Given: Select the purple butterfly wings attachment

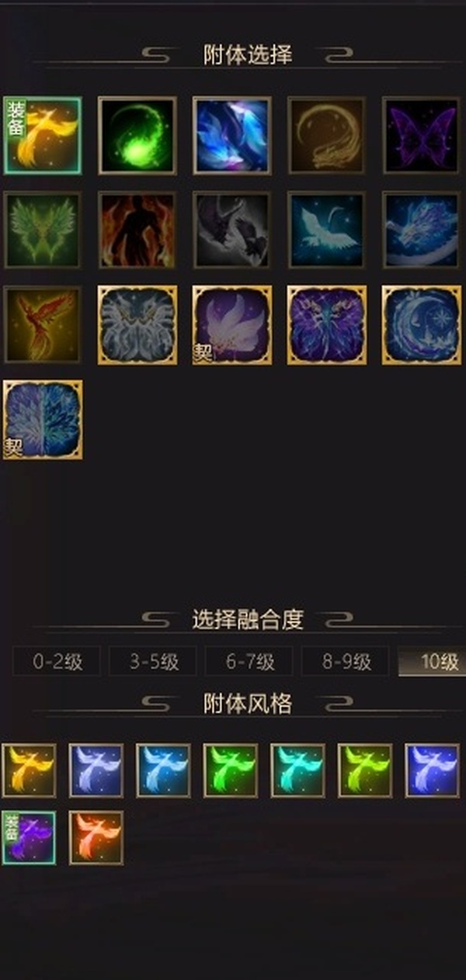Looking at the screenshot, I should tap(422, 135).
